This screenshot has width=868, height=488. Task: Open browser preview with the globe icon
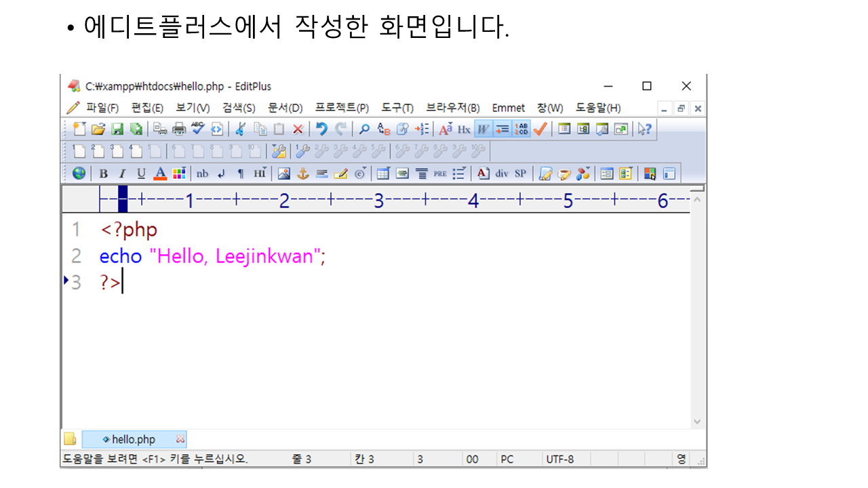(79, 174)
